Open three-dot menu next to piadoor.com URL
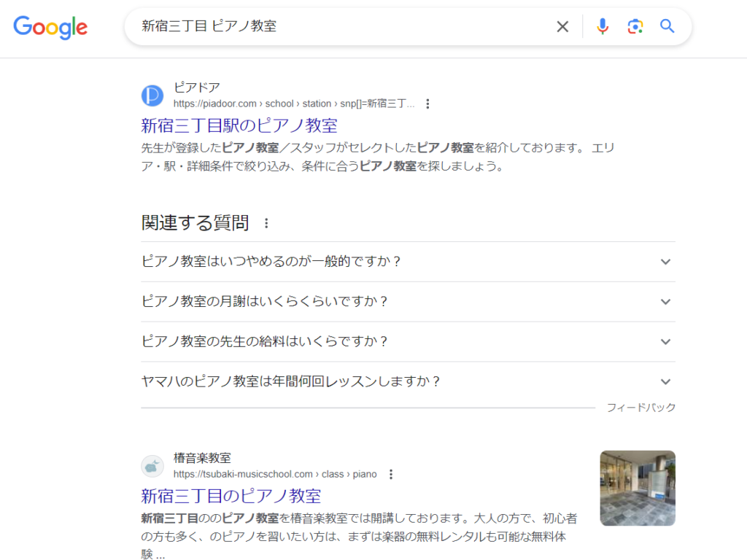 click(427, 104)
